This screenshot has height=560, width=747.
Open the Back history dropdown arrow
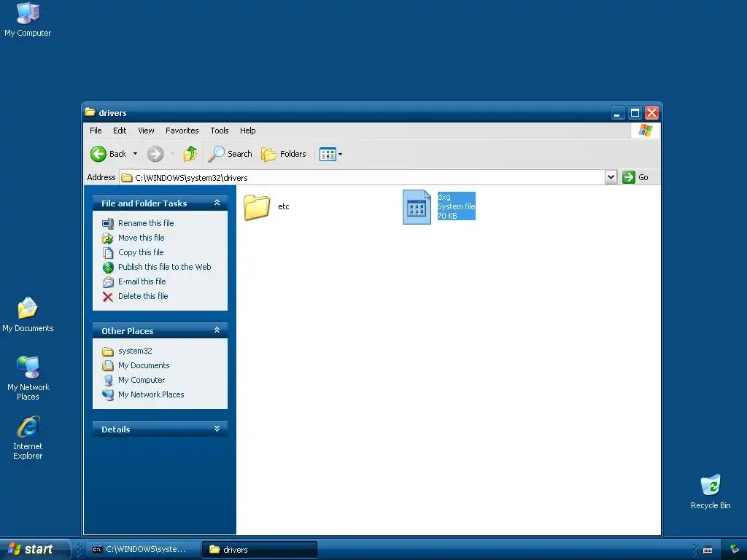[x=135, y=154]
